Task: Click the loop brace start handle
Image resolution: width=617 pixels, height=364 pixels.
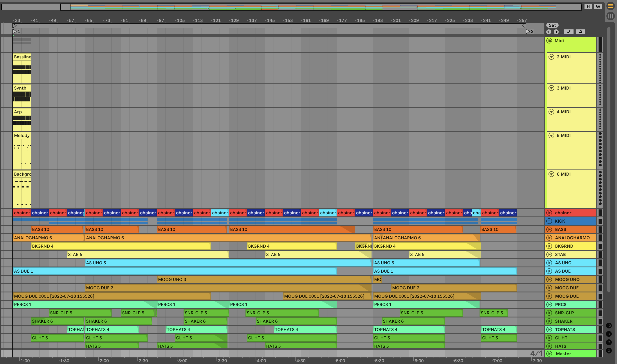Action: [x=15, y=25]
